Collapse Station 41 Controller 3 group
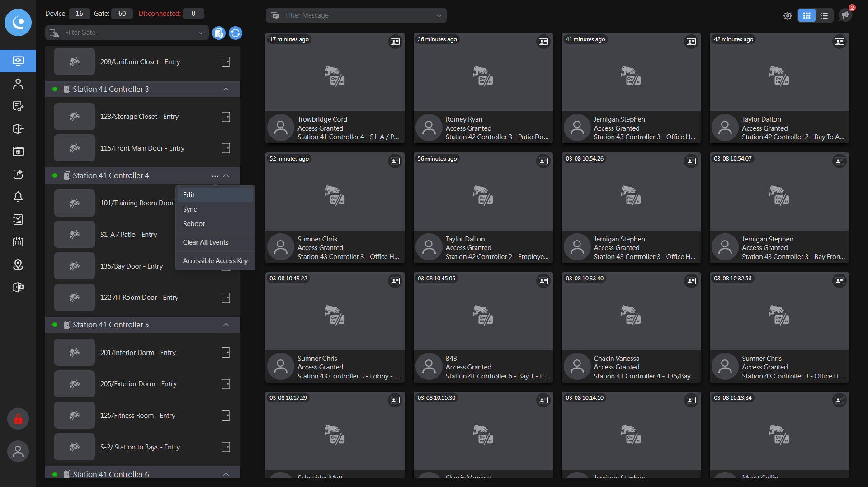 point(226,90)
